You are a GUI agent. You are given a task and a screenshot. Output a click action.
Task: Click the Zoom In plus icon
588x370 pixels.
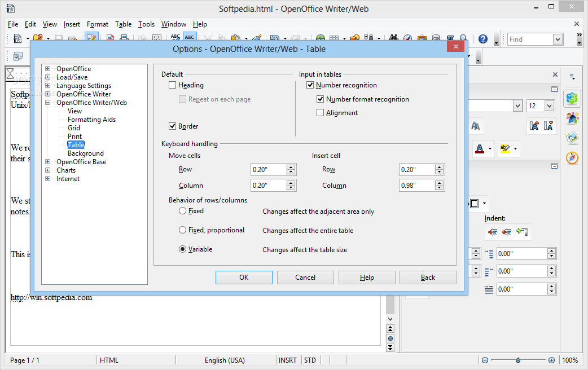coord(551,360)
